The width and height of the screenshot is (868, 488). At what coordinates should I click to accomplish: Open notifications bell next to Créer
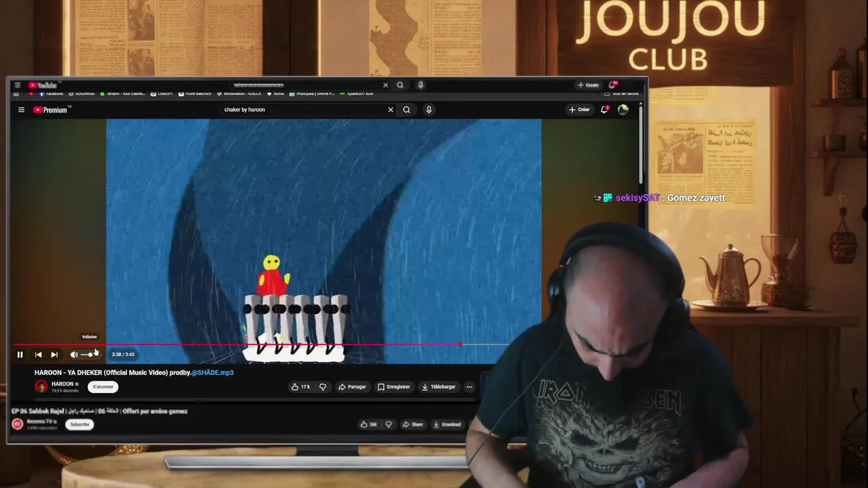(x=604, y=110)
